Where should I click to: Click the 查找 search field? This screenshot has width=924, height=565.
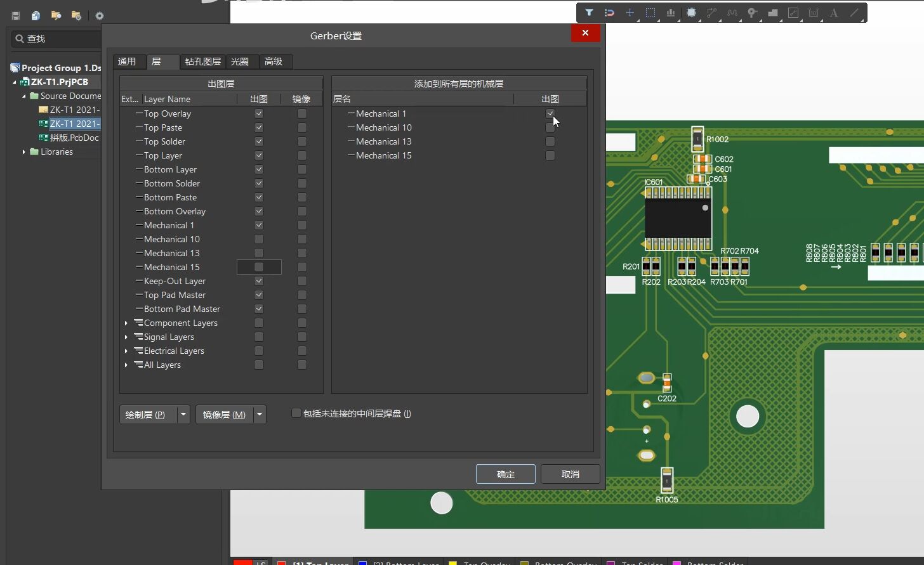click(60, 39)
